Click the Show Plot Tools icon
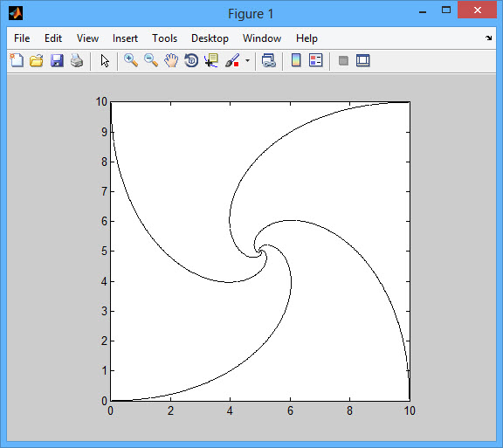The image size is (503, 448). [363, 60]
